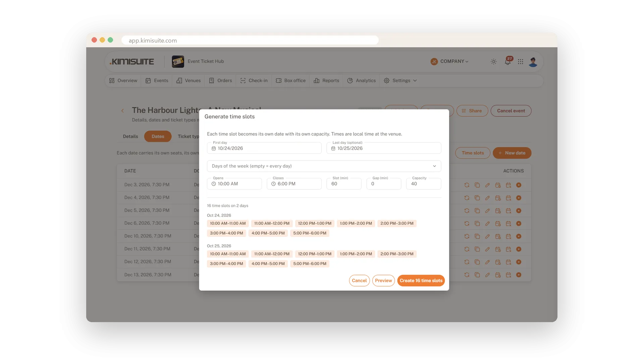
Task: Click the back arrow next to event title
Action: pos(122,111)
